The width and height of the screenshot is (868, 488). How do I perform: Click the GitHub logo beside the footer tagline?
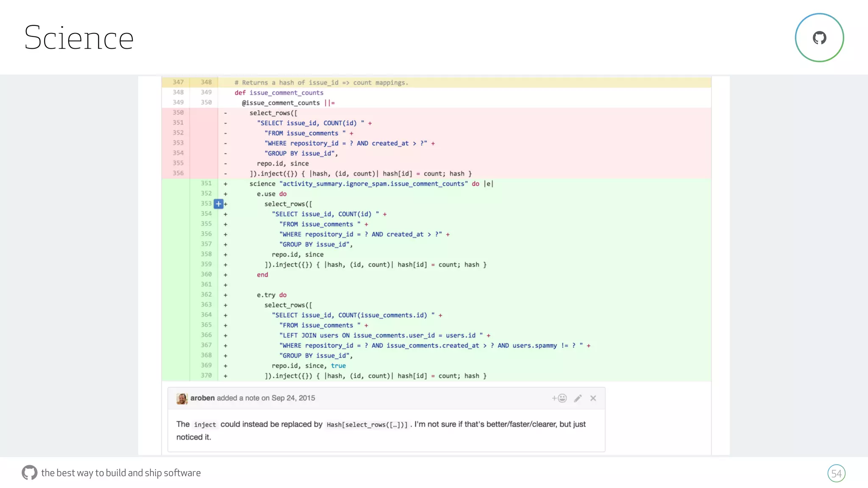29,473
